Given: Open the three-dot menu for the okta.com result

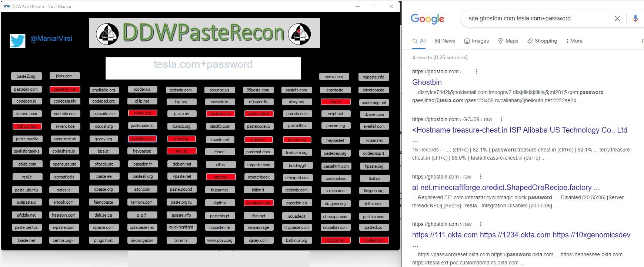Looking at the screenshot, I should [x=481, y=224].
